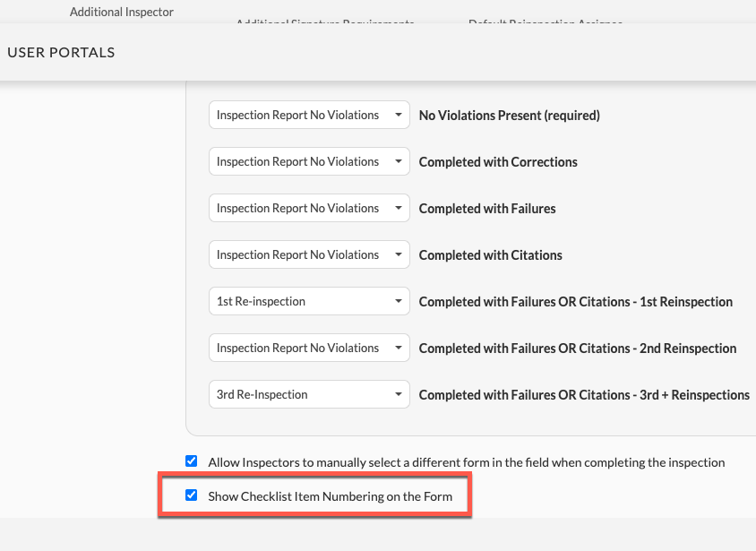Screen dimensions: 756x551
Task: Toggle the Show Checklist Item Numbering checkbox
Action: click(192, 495)
